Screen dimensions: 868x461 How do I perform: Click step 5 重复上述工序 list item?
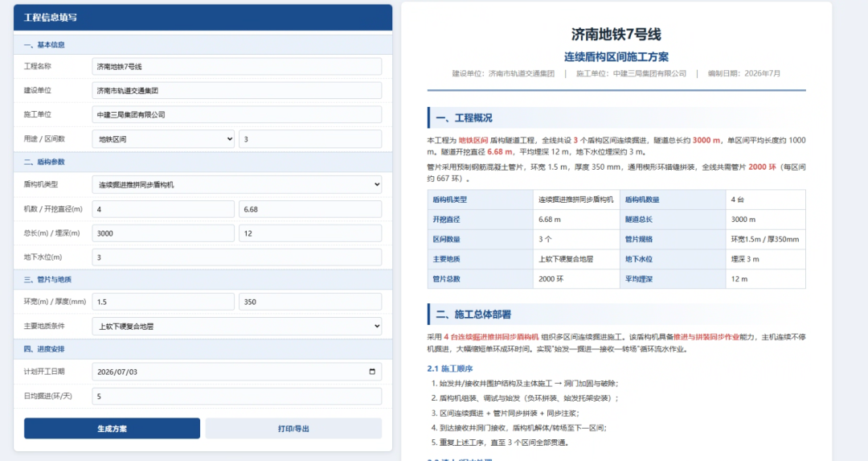point(500,442)
